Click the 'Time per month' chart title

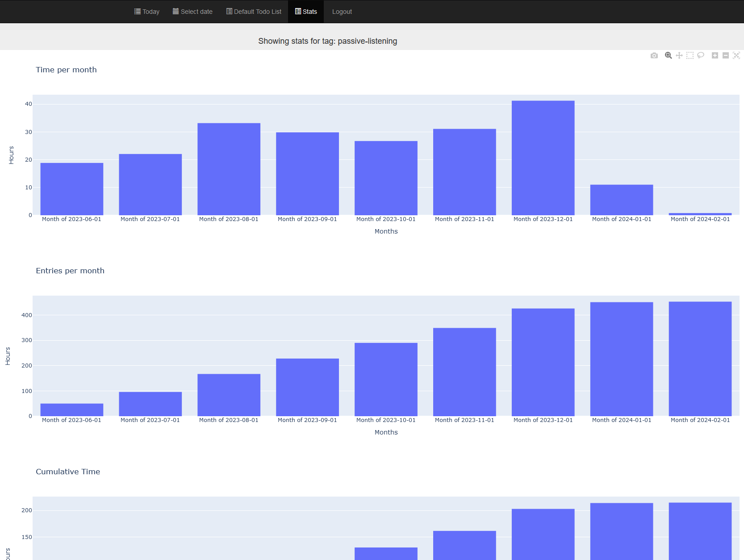66,70
